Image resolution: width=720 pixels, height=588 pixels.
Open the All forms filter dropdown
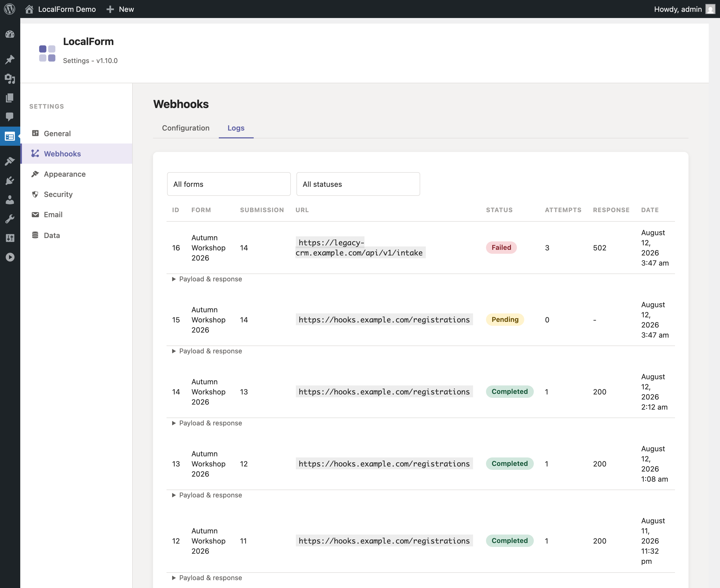tap(229, 184)
